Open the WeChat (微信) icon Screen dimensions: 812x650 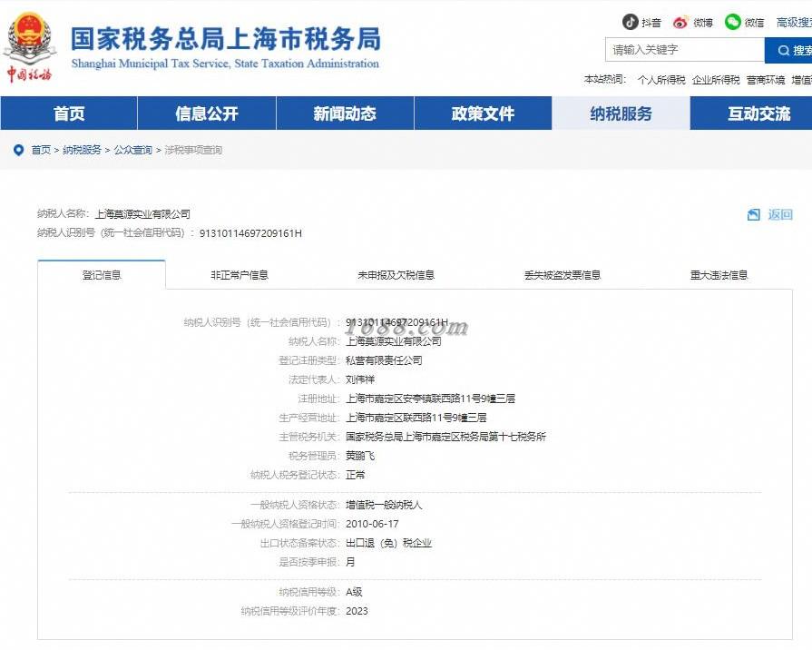(732, 22)
